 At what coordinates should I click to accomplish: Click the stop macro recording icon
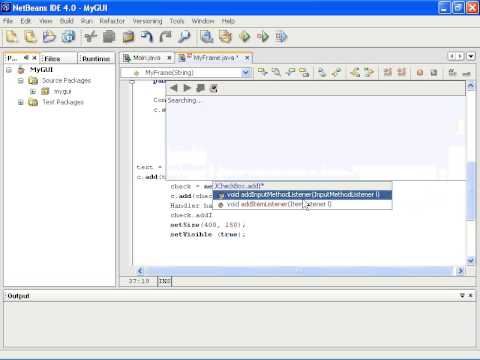click(x=434, y=72)
